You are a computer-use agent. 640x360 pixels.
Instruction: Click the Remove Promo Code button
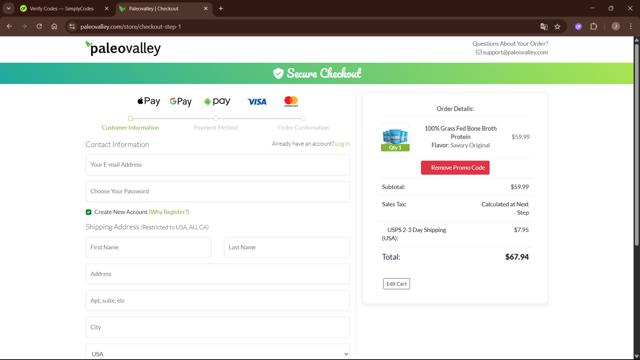(x=455, y=168)
